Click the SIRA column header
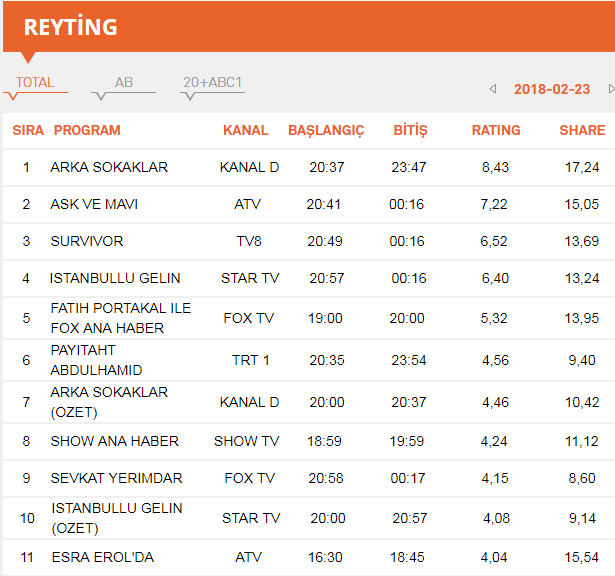This screenshot has height=576, width=615. click(x=27, y=130)
